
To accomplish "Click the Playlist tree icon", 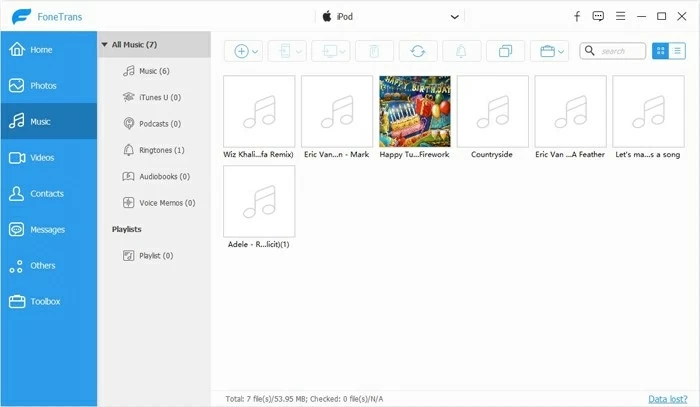I will (129, 255).
